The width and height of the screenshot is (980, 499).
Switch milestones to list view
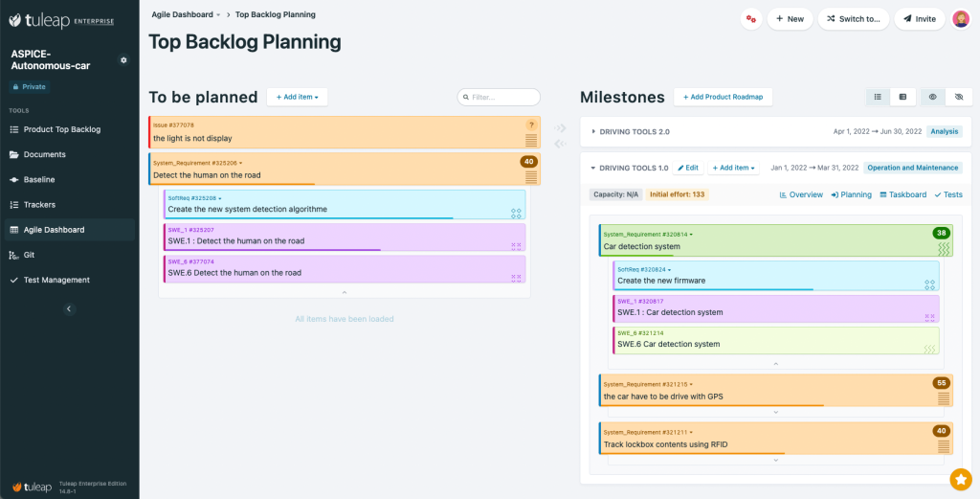point(878,97)
